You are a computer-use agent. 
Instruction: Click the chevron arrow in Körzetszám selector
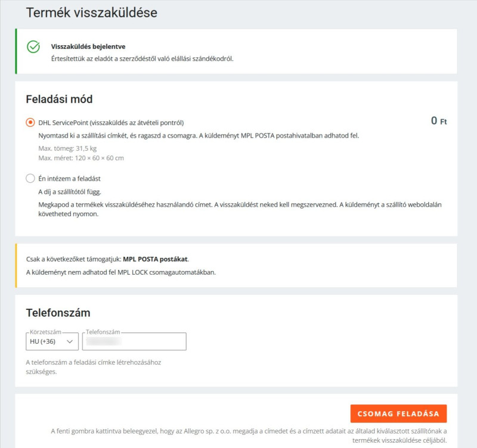(x=70, y=341)
